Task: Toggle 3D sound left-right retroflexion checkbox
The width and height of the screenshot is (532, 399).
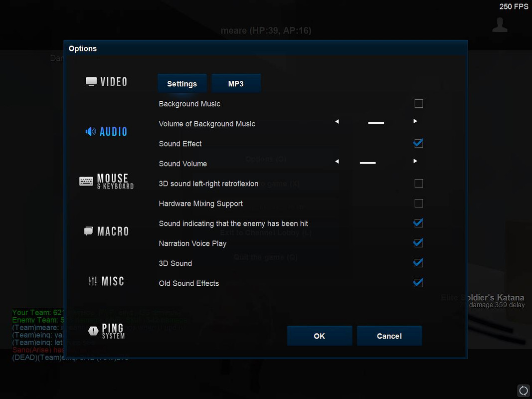Action: 419,183
